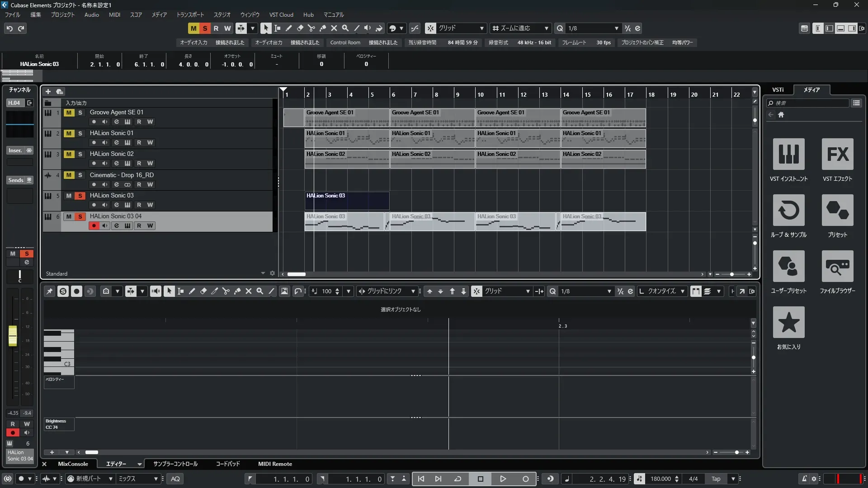Image resolution: width=868 pixels, height=488 pixels.
Task: Open the ズームに適応 dropdown
Action: [546, 28]
